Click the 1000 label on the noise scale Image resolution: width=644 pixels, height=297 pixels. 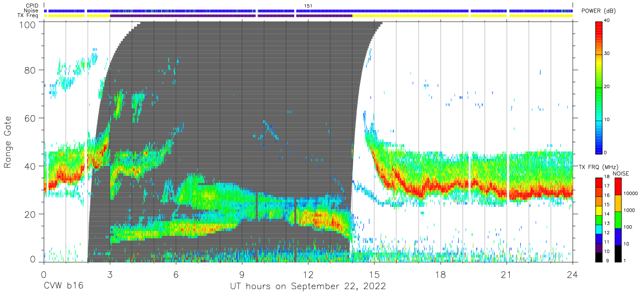629,210
